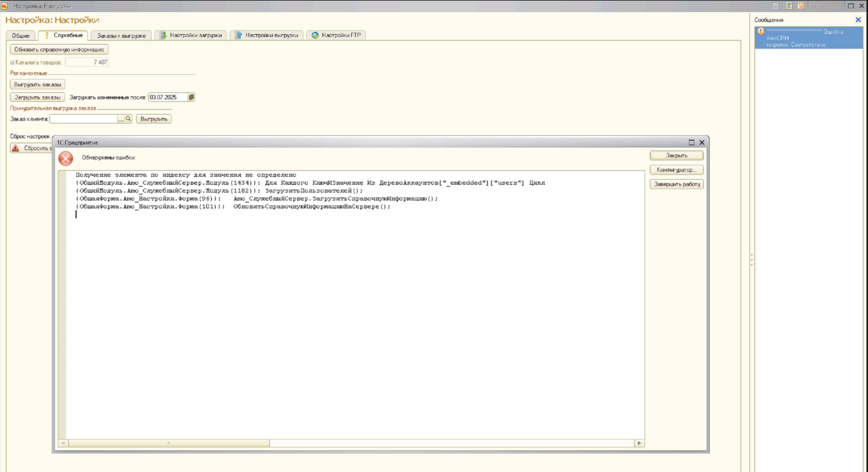Close the Сообщения panel with blue X
Screen dimensions: 868x472
pos(858,20)
